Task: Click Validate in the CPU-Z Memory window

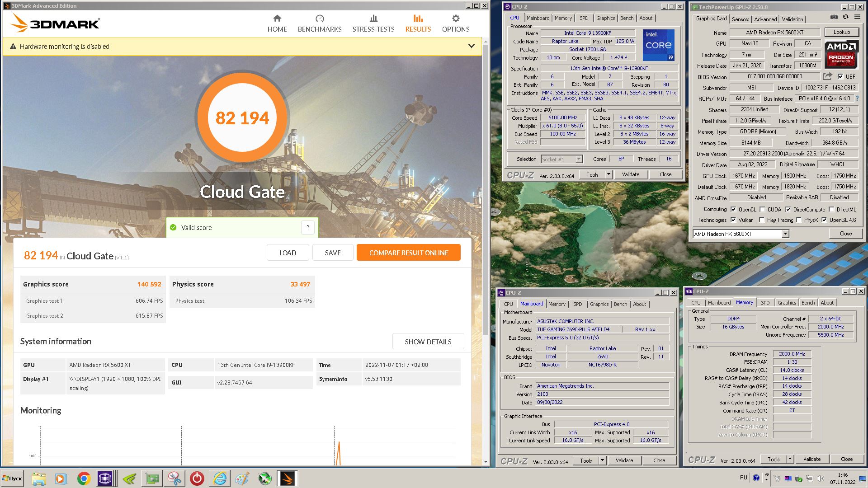Action: point(812,459)
